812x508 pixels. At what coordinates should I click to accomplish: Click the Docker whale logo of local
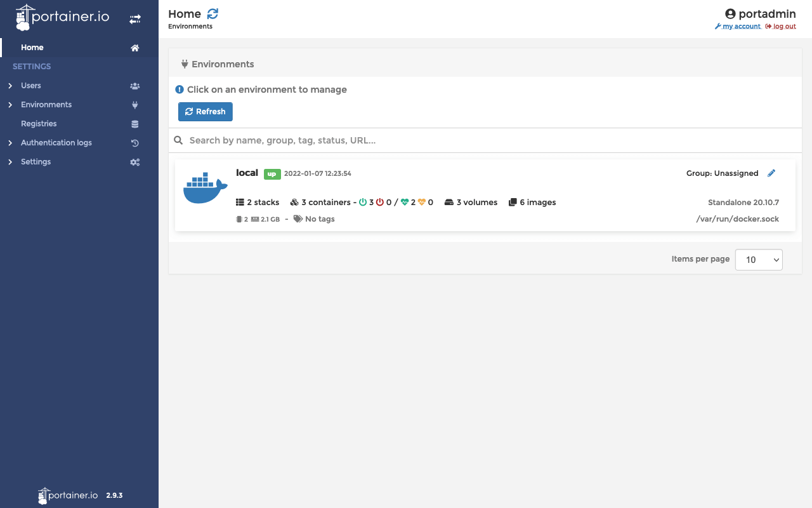point(205,188)
